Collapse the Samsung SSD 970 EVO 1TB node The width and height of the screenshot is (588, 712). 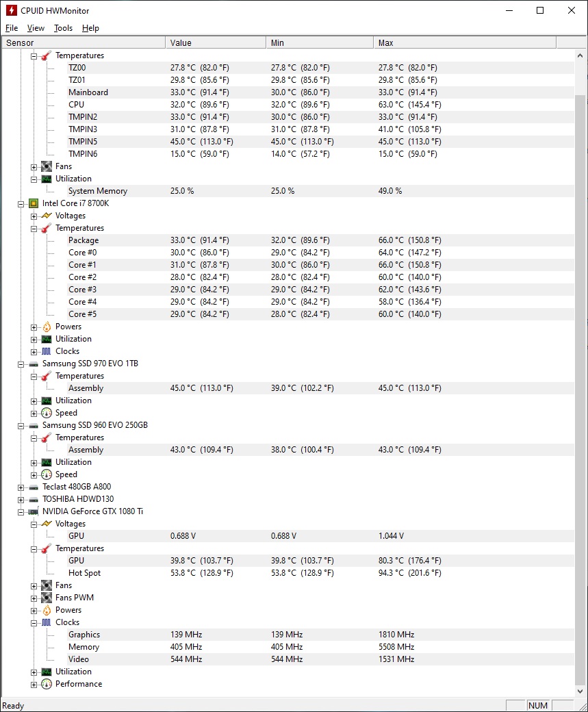(21, 364)
